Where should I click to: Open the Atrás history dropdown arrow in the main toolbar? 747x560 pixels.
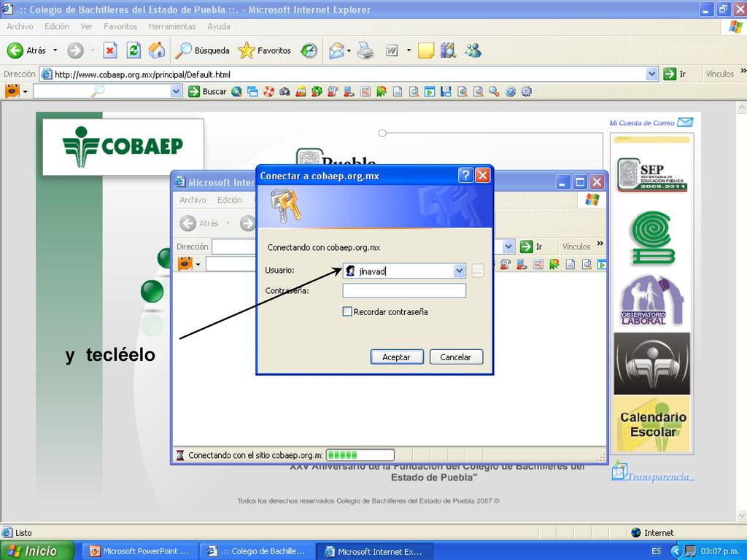(55, 50)
